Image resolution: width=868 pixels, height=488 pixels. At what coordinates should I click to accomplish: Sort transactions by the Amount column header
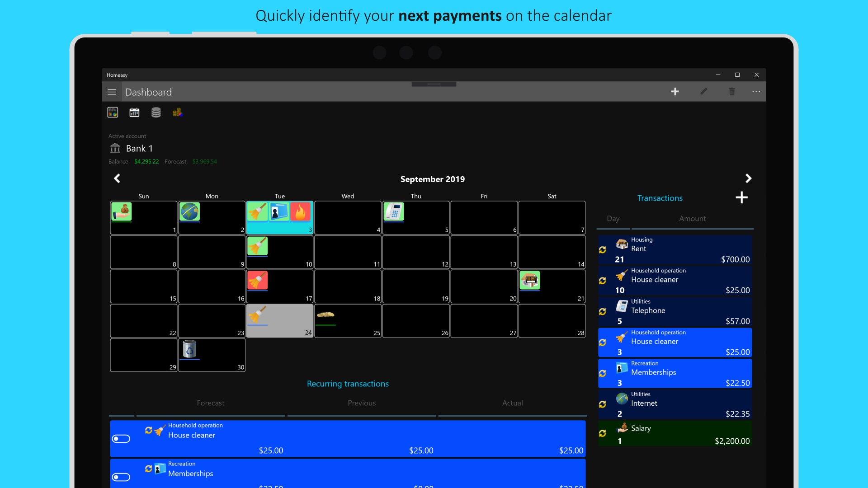pos(692,219)
